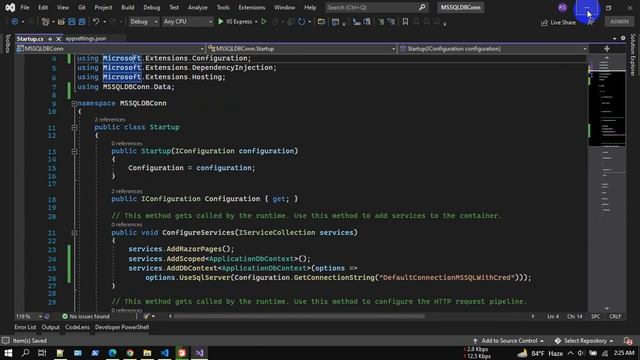This screenshot has width=640, height=360.
Task: Open the Analyze menu
Action: click(198, 7)
